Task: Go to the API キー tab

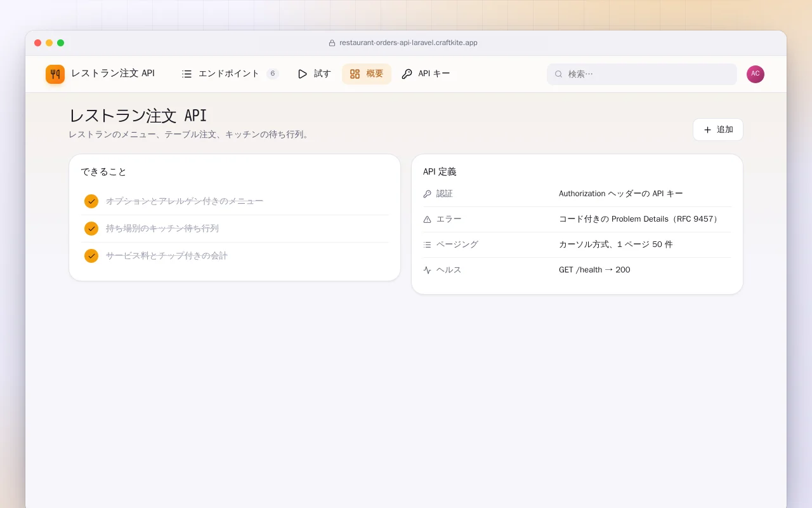Action: pyautogui.click(x=426, y=74)
